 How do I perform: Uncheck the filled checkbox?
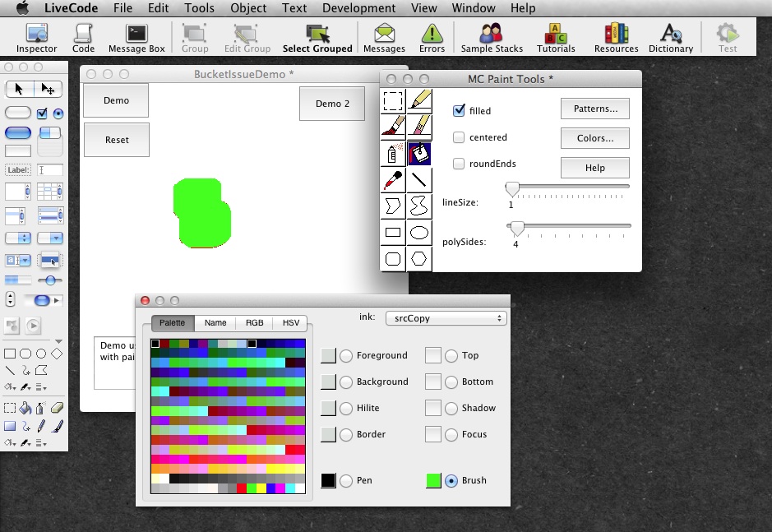(x=459, y=111)
